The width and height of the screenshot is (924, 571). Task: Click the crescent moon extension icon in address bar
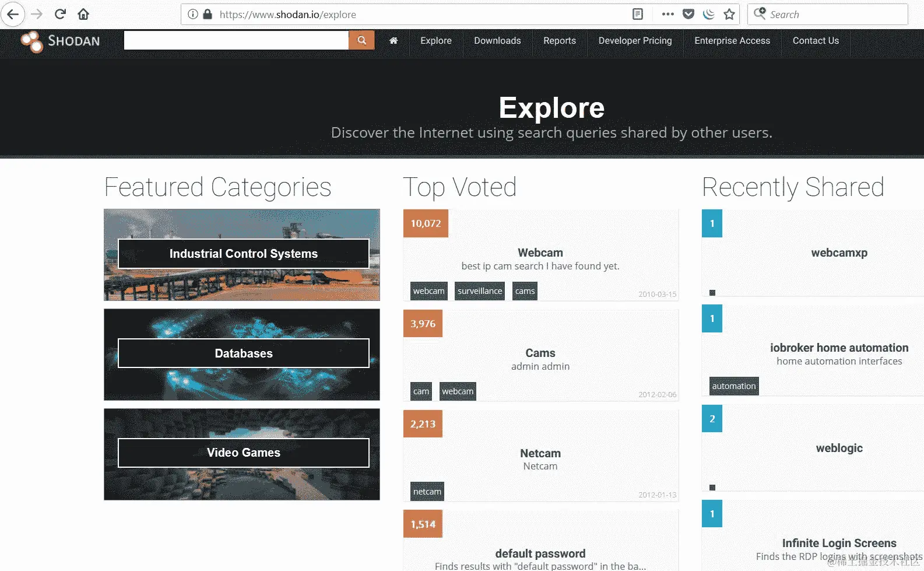tap(709, 14)
